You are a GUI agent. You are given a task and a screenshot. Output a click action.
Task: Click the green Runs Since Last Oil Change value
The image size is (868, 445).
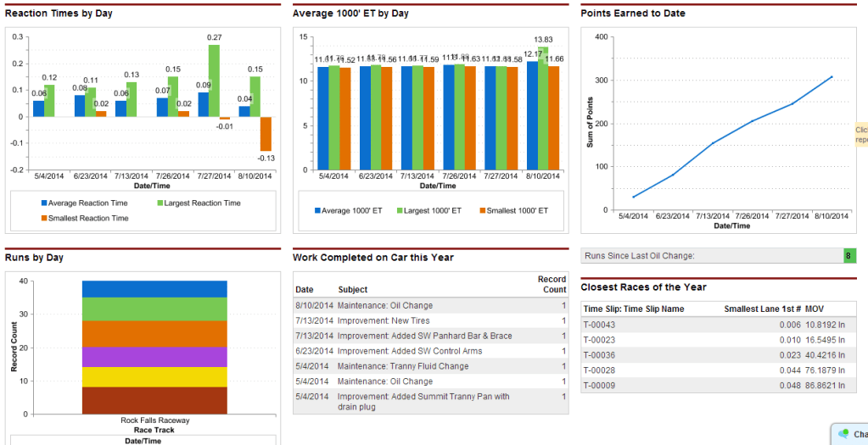[848, 255]
